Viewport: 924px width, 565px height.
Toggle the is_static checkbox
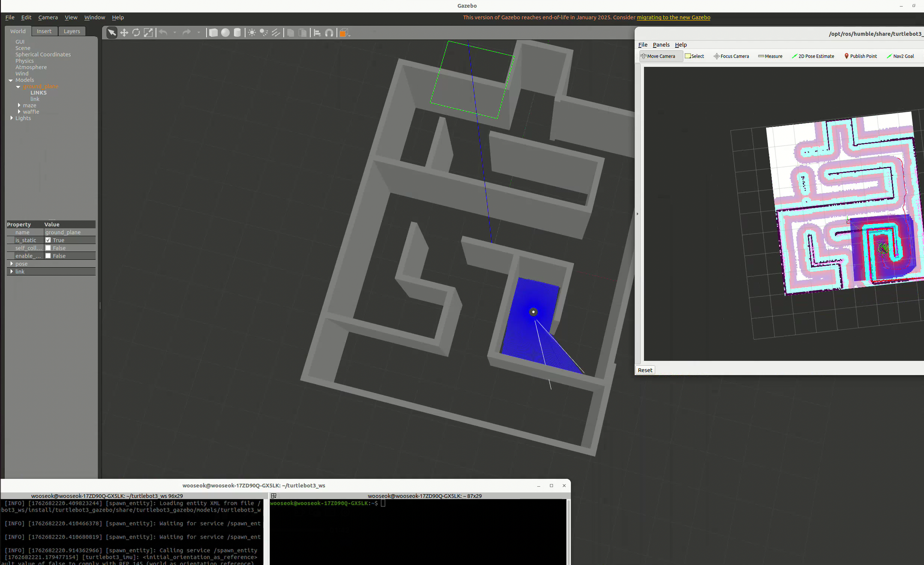point(48,240)
